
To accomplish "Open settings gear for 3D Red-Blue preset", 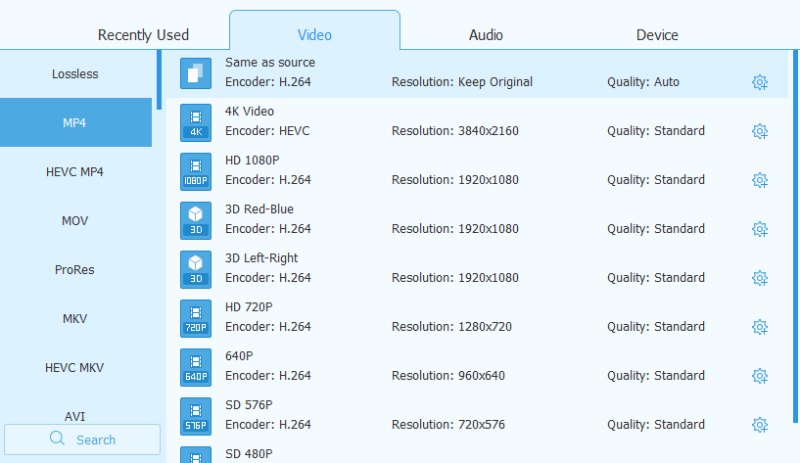I will point(760,229).
